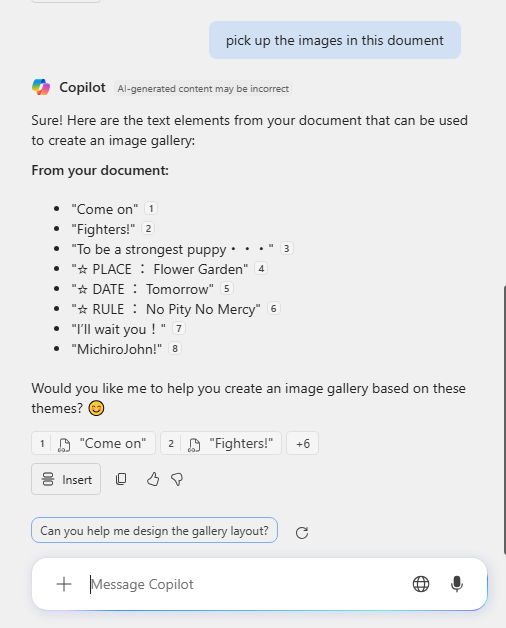
Task: Click the globe web search icon
Action: click(x=421, y=584)
